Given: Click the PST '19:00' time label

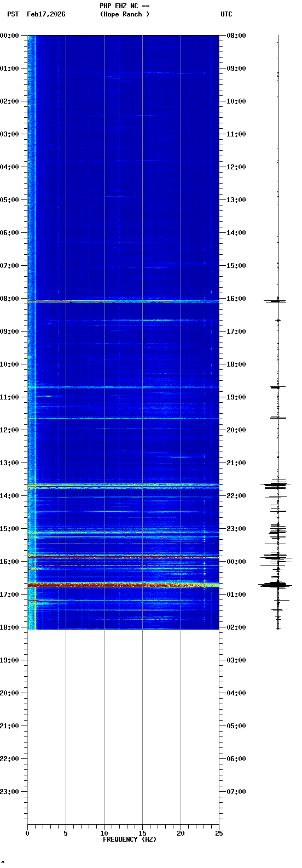Looking at the screenshot, I should [x=10, y=660].
